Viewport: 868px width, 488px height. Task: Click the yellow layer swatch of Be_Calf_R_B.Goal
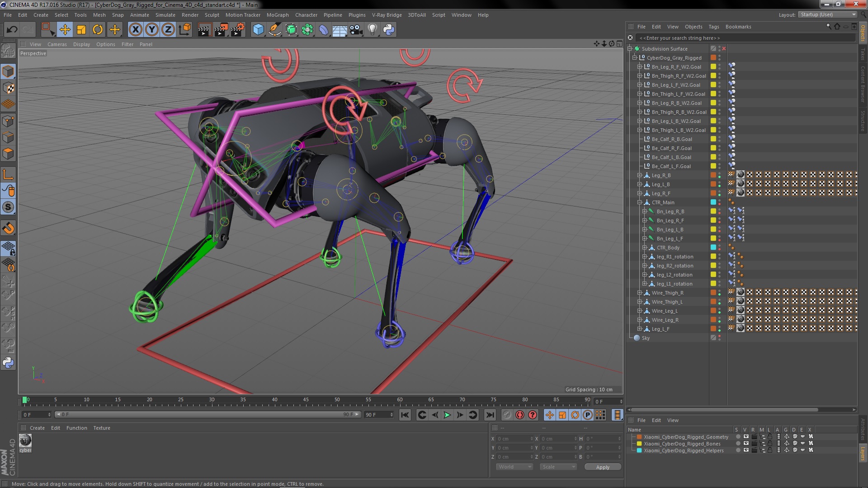coord(713,139)
